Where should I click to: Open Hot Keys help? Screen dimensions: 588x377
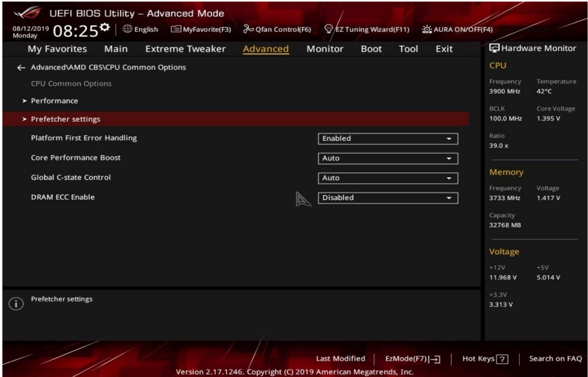click(485, 359)
